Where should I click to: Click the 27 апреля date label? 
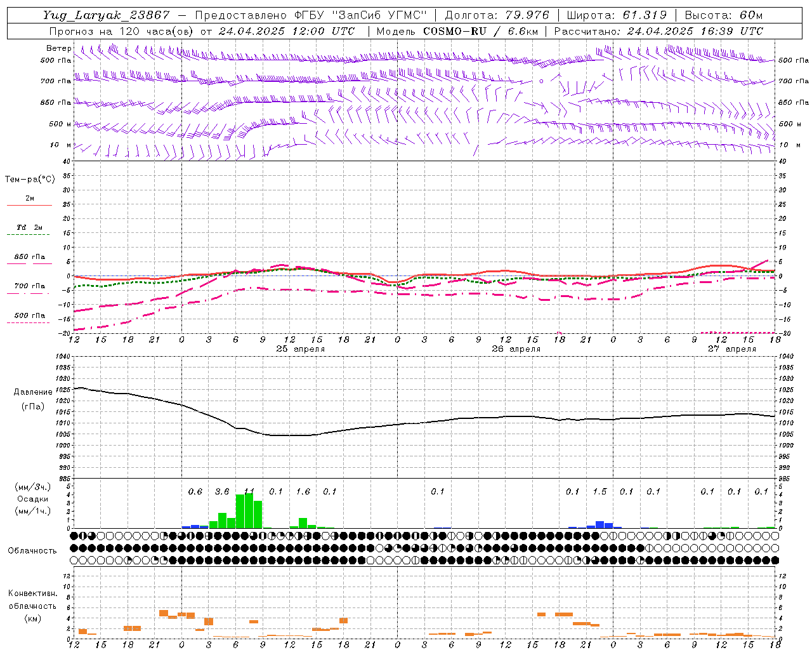click(x=731, y=349)
